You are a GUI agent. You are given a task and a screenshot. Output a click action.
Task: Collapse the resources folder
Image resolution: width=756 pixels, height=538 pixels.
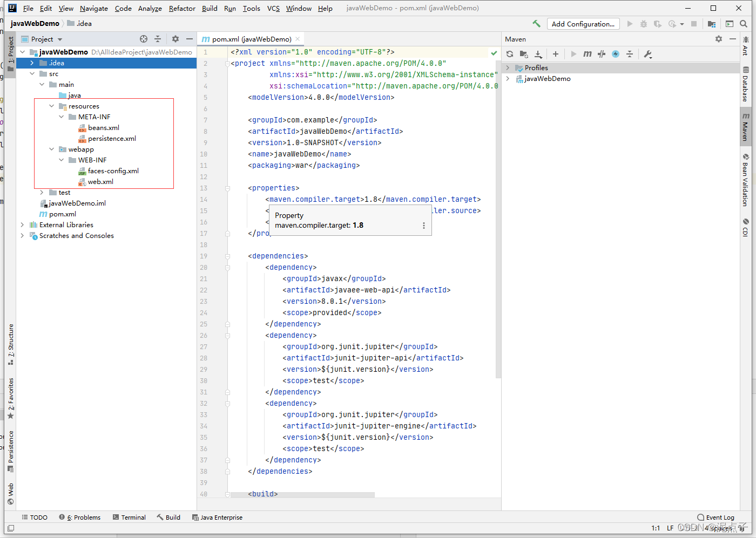(x=51, y=106)
